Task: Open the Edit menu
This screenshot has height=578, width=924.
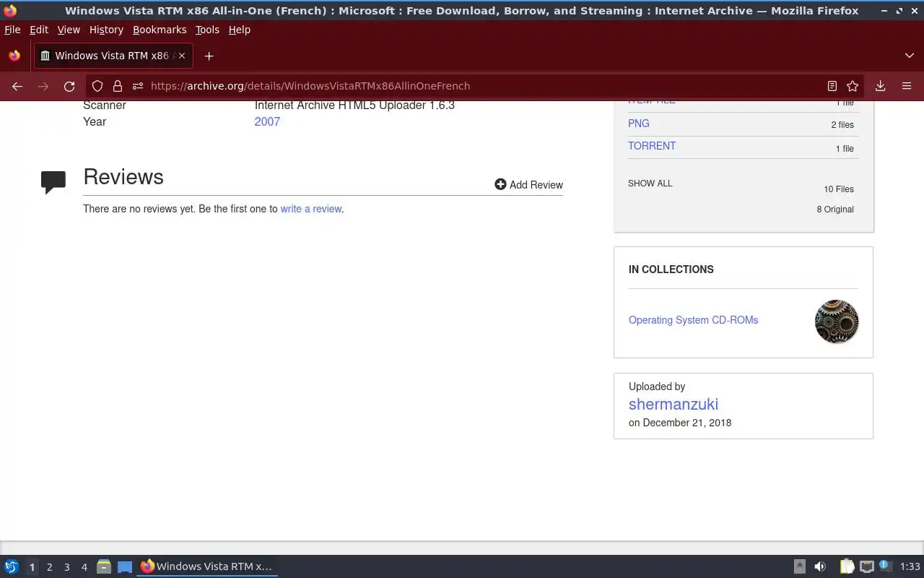Action: (39, 30)
